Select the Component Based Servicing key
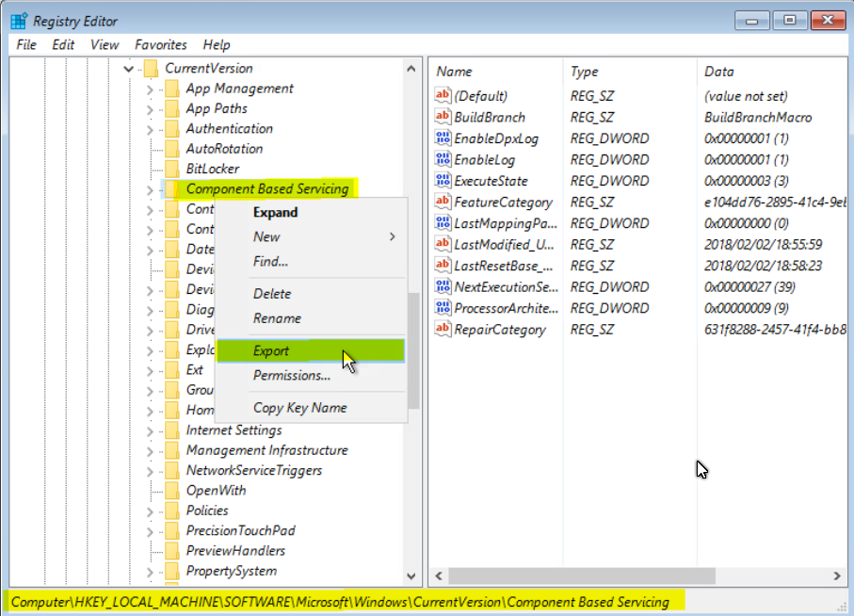Viewport: 854px width, 616px height. tap(267, 189)
